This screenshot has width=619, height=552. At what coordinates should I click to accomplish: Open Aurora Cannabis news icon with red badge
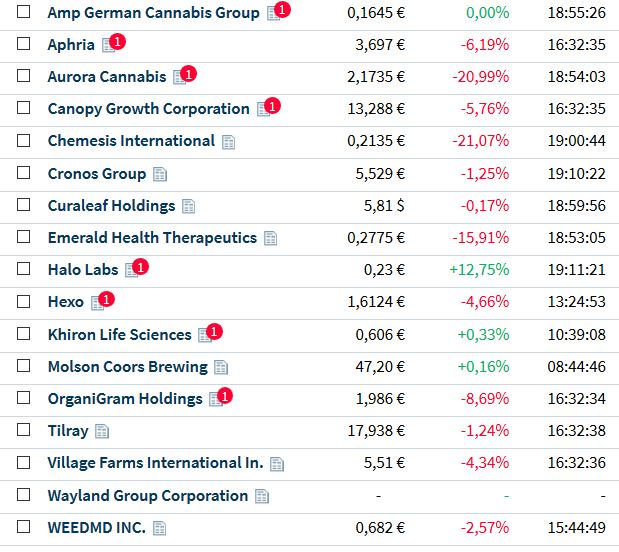180,77
